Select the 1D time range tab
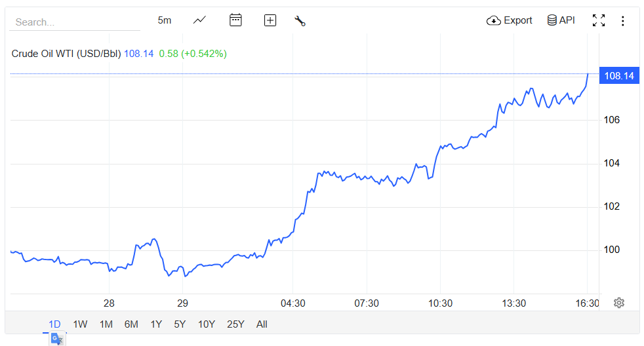 [54, 324]
